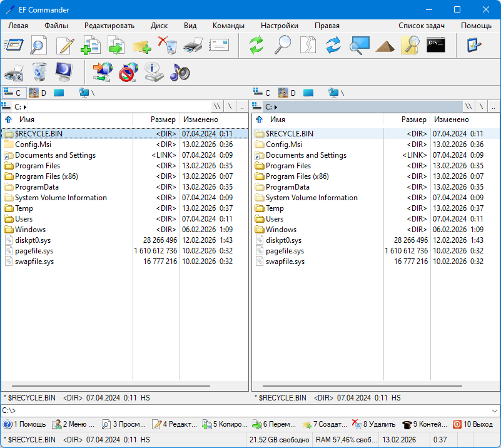Expand the right panel path arrow
Image resolution: width=501 pixels, height=448 pixels.
click(275, 107)
